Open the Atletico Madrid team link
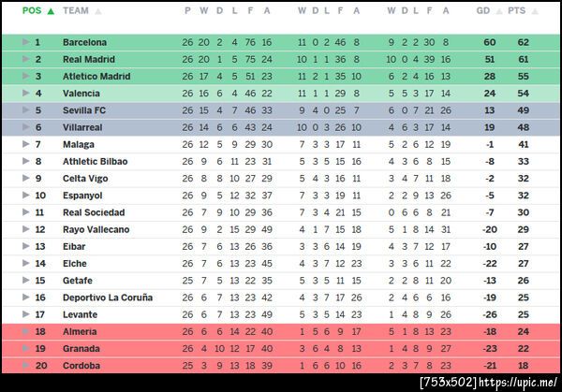This screenshot has height=392, width=562. tap(96, 77)
